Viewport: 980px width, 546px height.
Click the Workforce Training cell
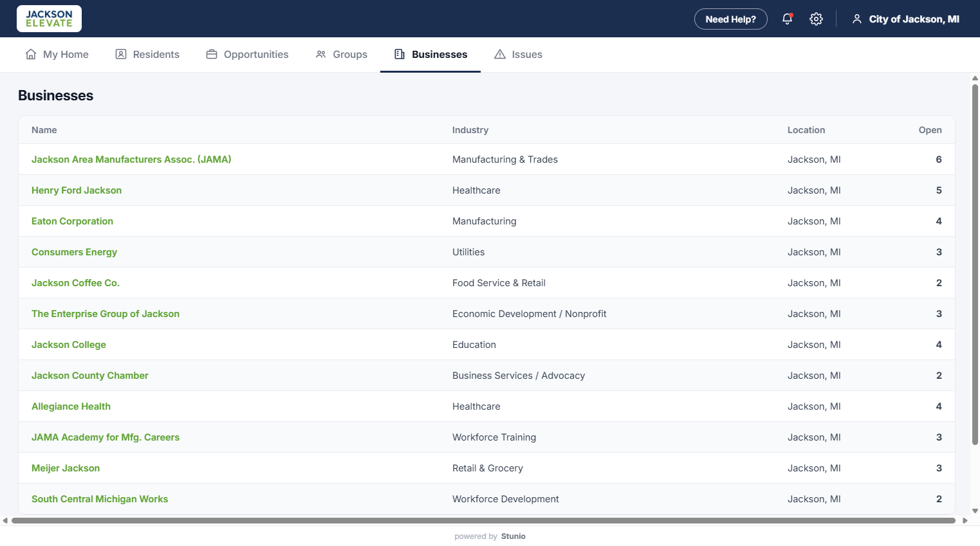click(x=494, y=437)
